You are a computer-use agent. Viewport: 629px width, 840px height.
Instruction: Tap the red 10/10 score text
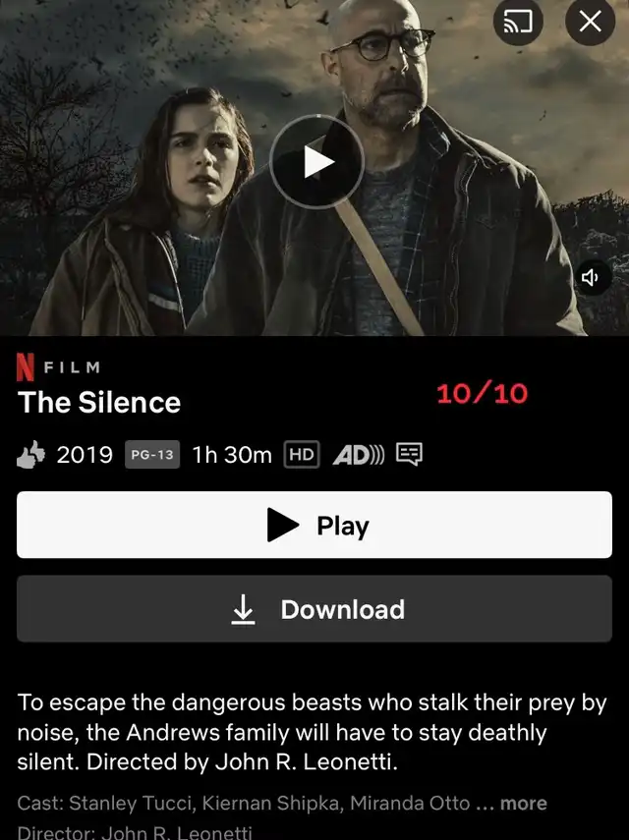[483, 394]
